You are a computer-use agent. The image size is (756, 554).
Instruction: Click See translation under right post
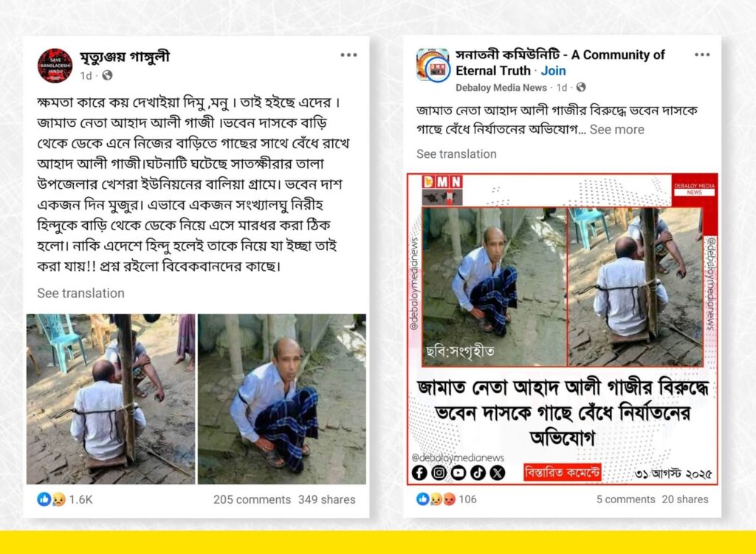coord(456,154)
